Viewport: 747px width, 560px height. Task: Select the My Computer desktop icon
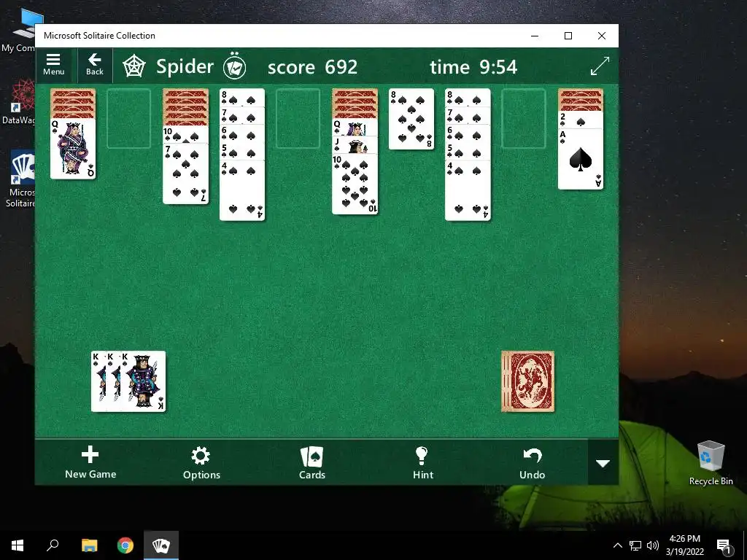point(18,29)
